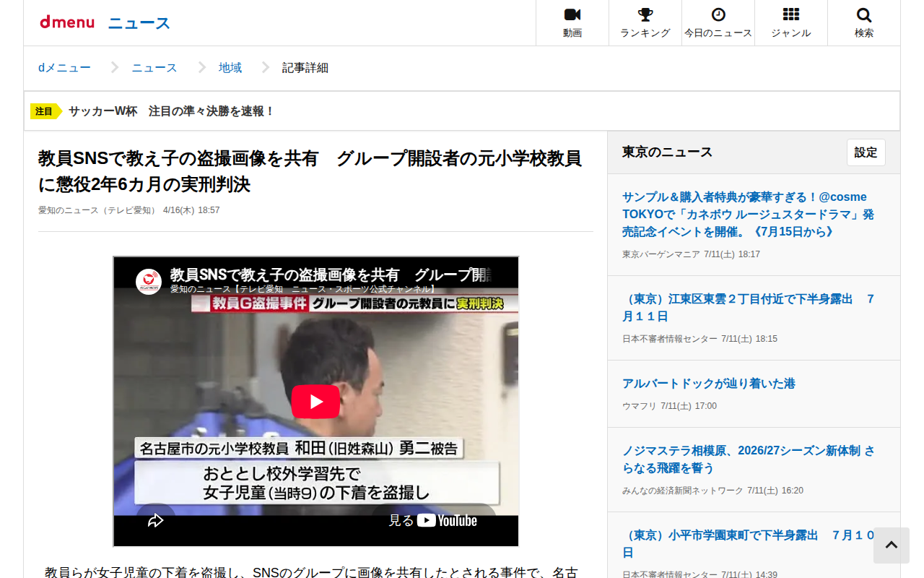
Task: Play the YouTube video with red play button
Action: tap(315, 402)
